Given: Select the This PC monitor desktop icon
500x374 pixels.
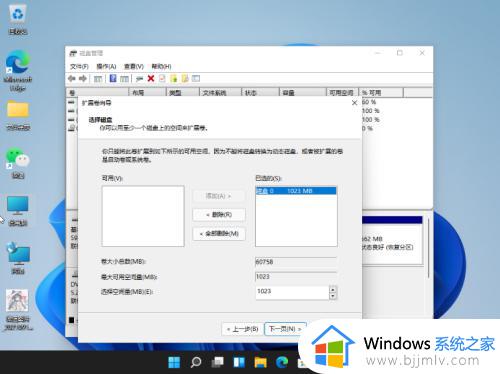Looking at the screenshot, I should [18, 211].
